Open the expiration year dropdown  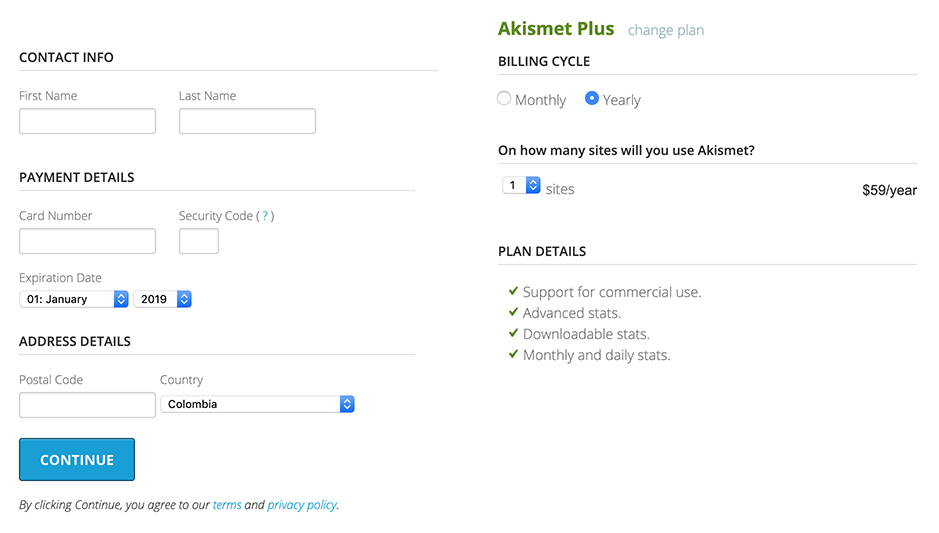coord(162,299)
